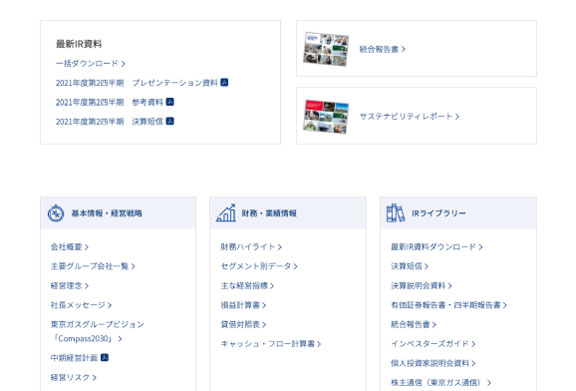Click PDF icon next to 参考資料
This screenshot has height=391, width=576.
click(170, 102)
